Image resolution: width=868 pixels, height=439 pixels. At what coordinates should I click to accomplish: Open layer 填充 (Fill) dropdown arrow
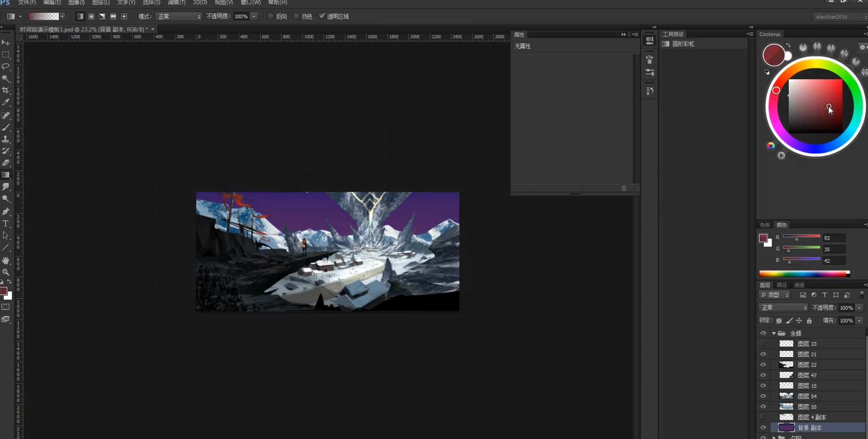coord(859,321)
